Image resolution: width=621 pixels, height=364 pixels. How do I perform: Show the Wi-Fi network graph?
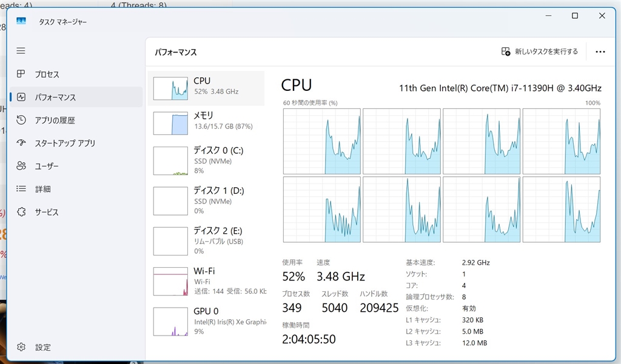point(206,281)
